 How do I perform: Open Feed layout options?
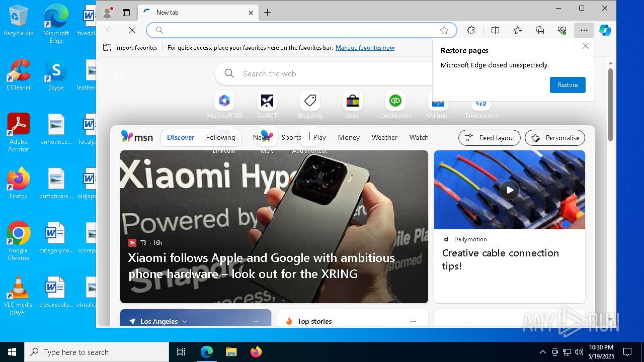click(490, 138)
